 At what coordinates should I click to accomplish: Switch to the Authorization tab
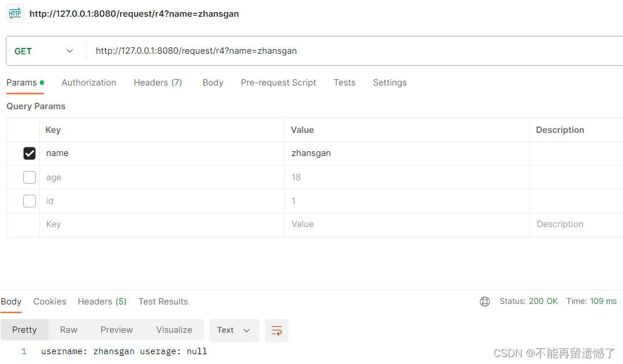point(89,83)
